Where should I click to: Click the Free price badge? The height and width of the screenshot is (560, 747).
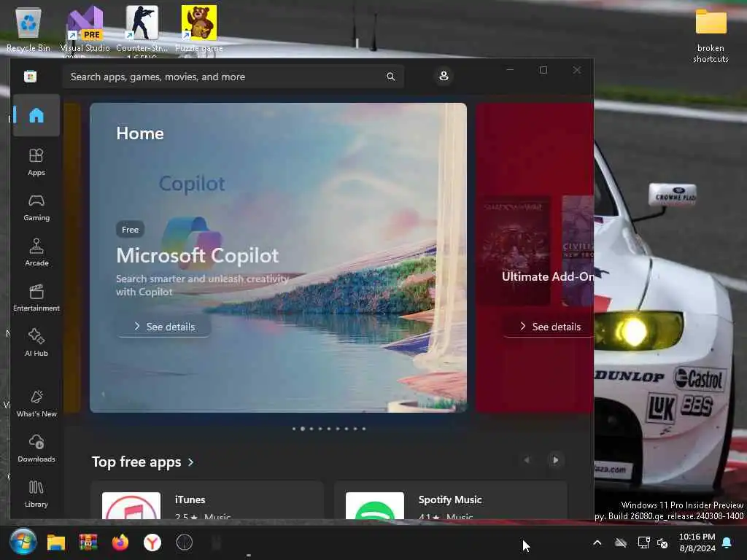(130, 230)
